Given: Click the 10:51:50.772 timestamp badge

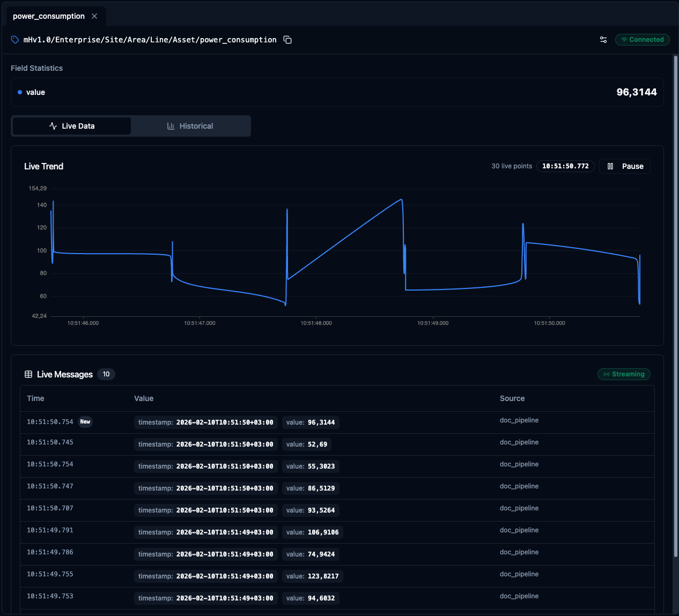Looking at the screenshot, I should tap(565, 166).
